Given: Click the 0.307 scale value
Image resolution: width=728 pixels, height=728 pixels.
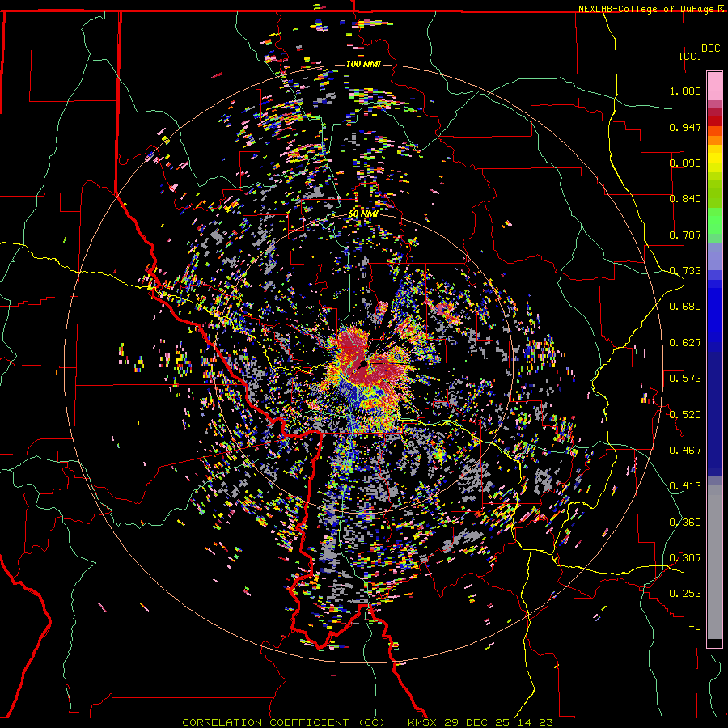Looking at the screenshot, I should pyautogui.click(x=685, y=558).
